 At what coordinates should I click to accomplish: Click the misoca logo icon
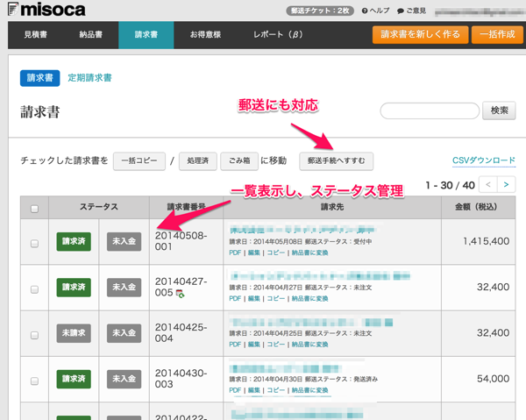[11, 10]
